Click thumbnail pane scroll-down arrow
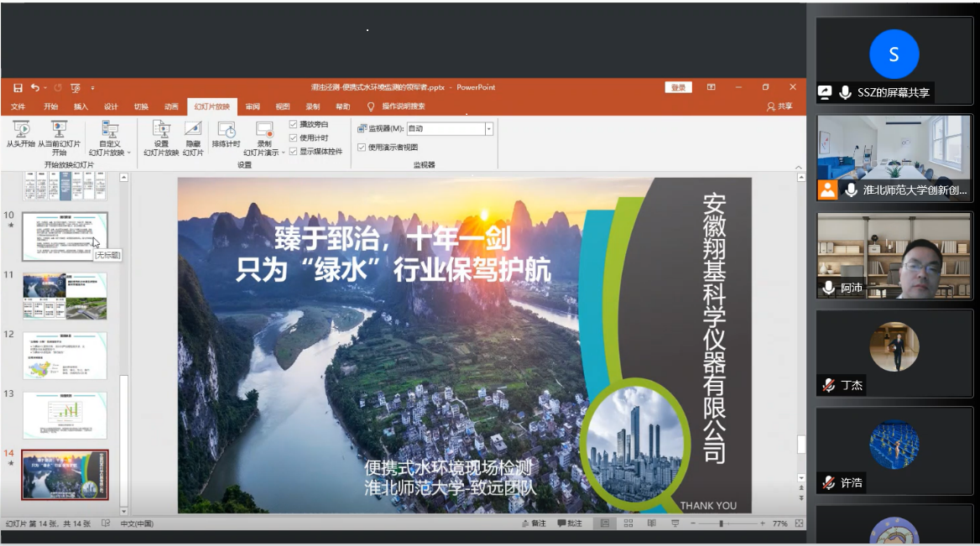The width and height of the screenshot is (980, 546). pos(123,511)
